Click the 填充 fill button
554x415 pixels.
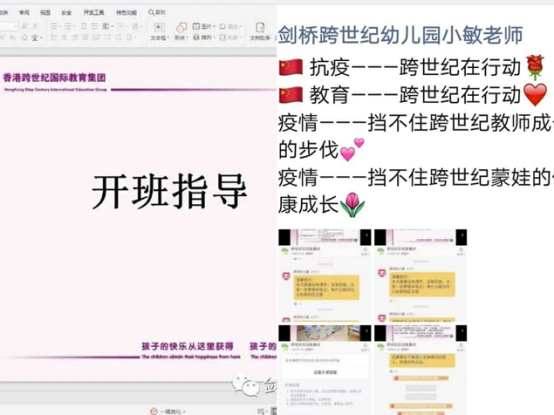click(230, 26)
